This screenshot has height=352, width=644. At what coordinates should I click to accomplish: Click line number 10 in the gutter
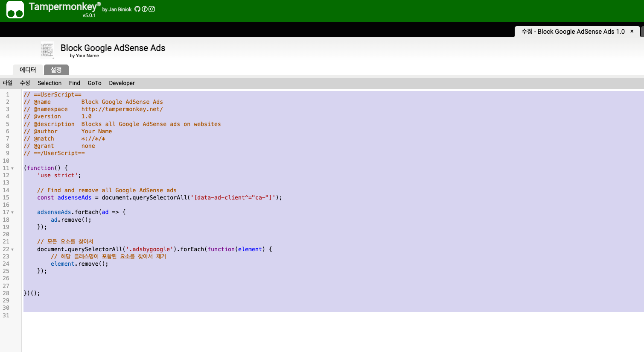pyautogui.click(x=6, y=161)
